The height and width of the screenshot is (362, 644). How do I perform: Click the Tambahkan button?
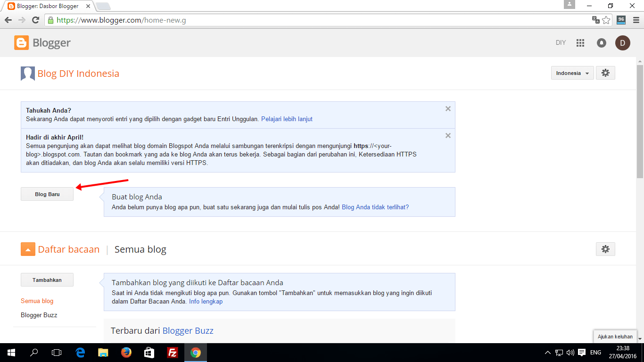tap(47, 280)
